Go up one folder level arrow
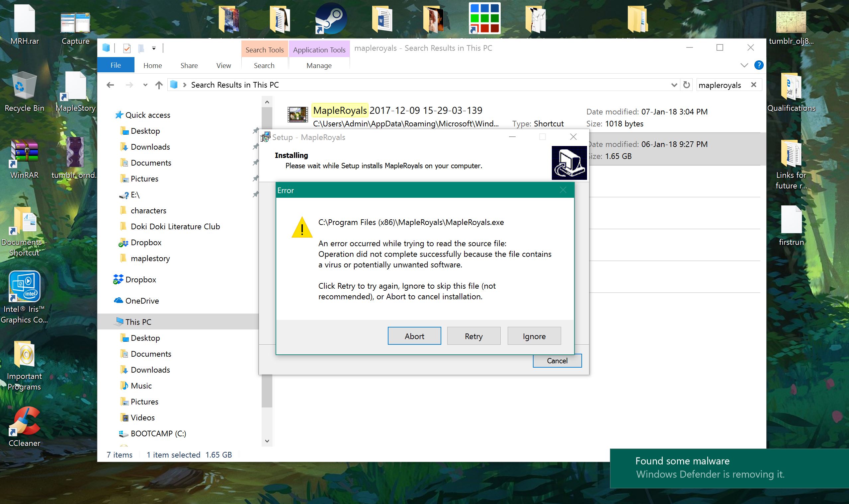 159,85
